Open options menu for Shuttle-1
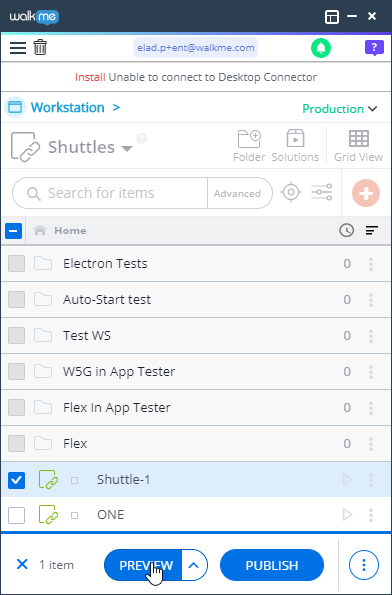The image size is (392, 595). click(371, 480)
